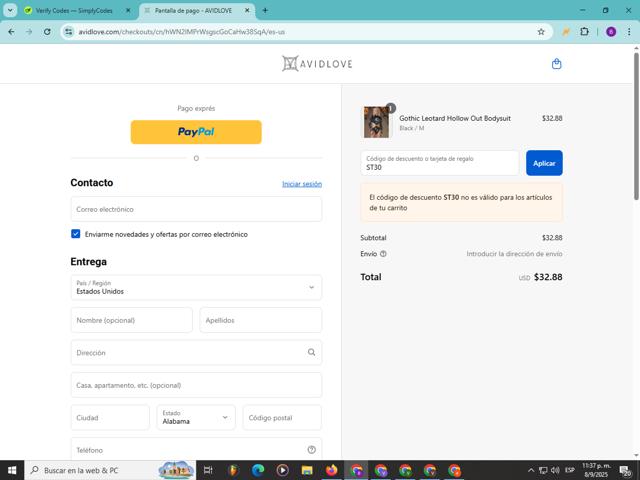Click the invalid ST30 discount code message

pyautogui.click(x=462, y=202)
